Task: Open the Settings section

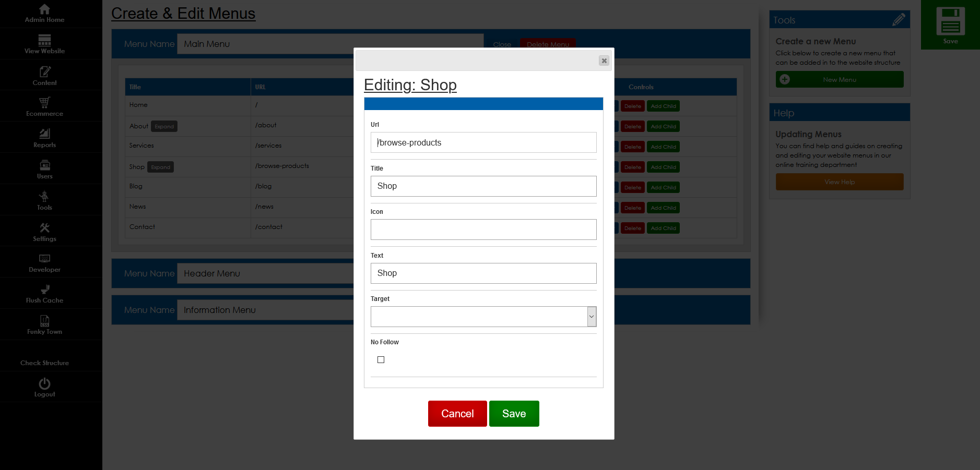Action: (45, 232)
